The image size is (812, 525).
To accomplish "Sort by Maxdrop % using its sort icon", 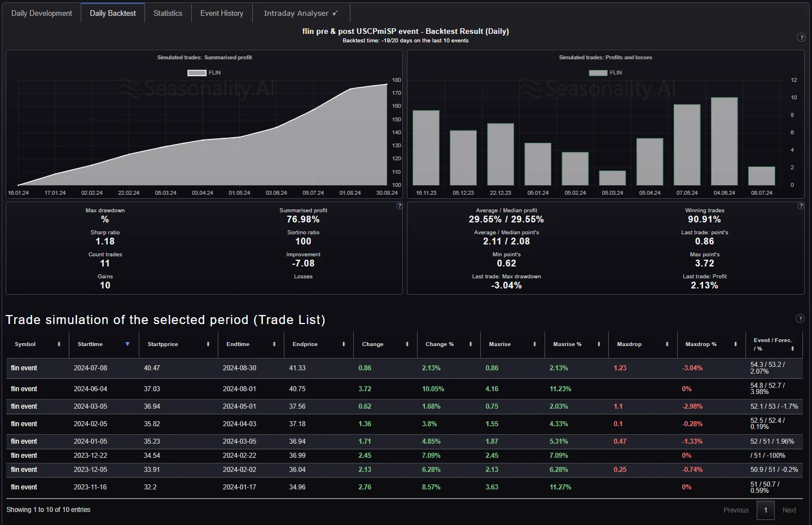I will [x=735, y=344].
